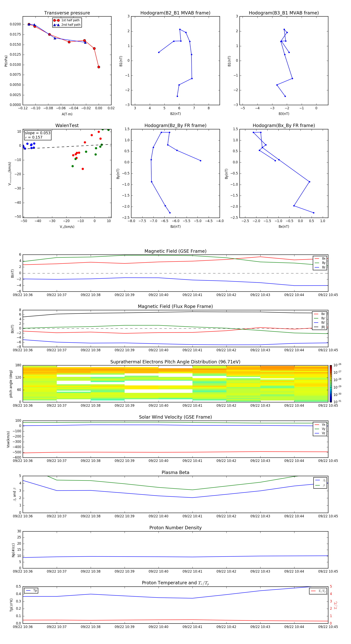Select the Vz legend entry in velocity plot
Viewport: 351px width, 644px height.
320,433
